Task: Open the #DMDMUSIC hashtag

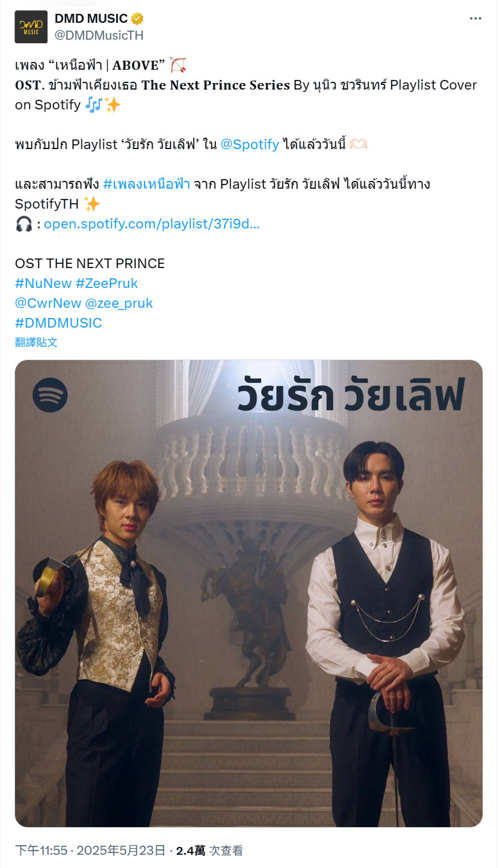Action: point(58,323)
